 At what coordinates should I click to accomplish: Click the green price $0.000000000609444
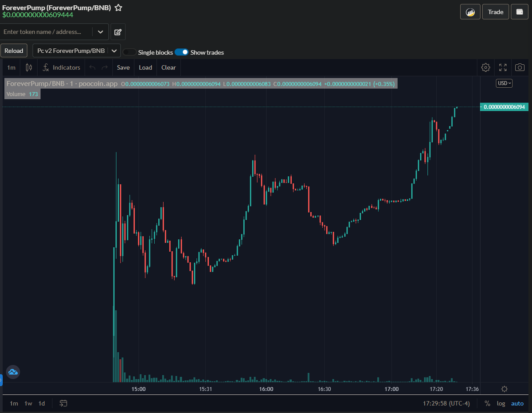[x=38, y=15]
